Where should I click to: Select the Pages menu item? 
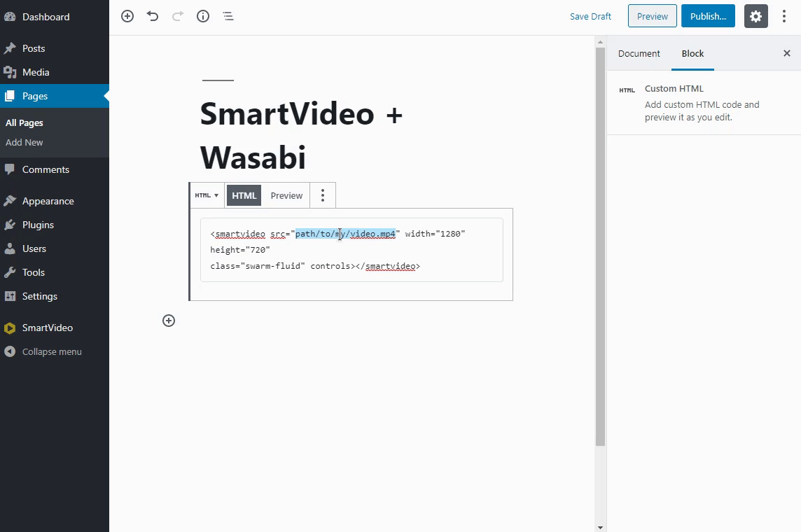[54, 96]
